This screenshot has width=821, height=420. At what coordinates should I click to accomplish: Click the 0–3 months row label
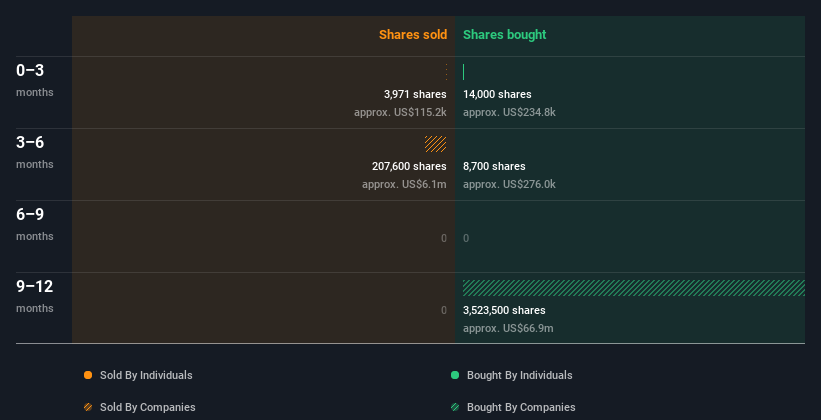[x=31, y=70]
